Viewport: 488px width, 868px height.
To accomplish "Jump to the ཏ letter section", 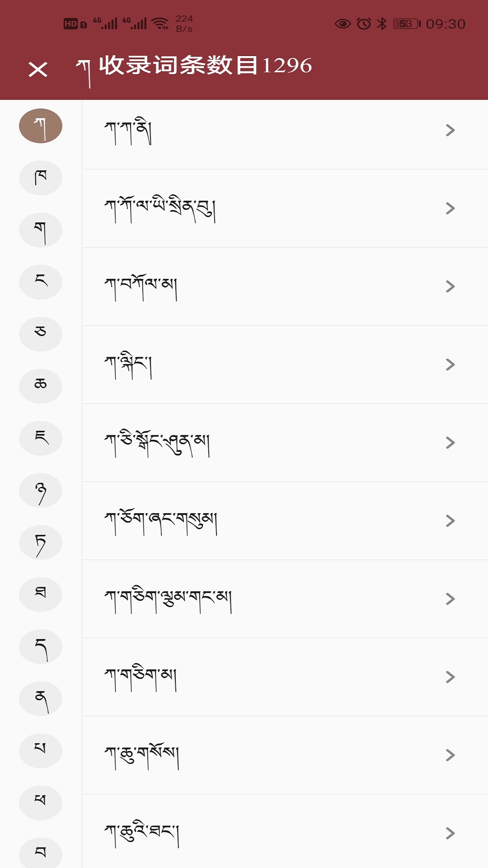I will pyautogui.click(x=41, y=542).
